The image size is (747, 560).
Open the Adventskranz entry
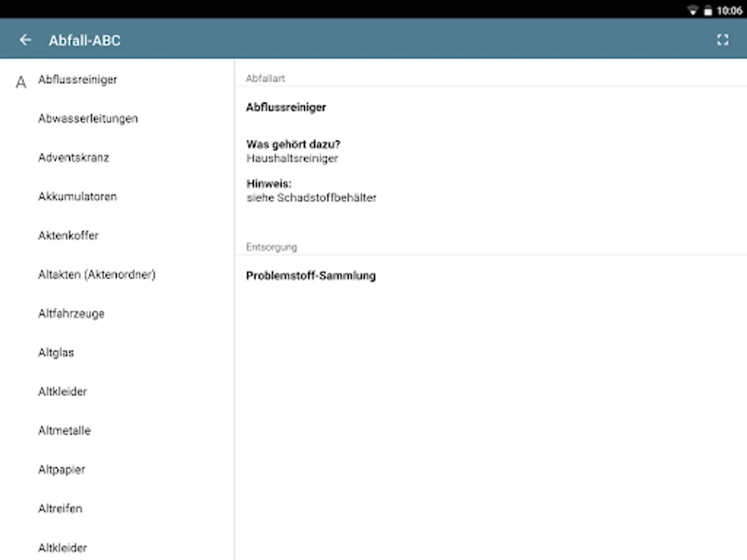[x=73, y=157]
